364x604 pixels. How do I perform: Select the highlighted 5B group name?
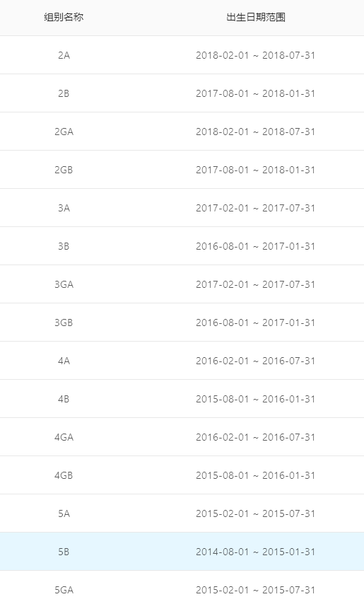(x=64, y=551)
